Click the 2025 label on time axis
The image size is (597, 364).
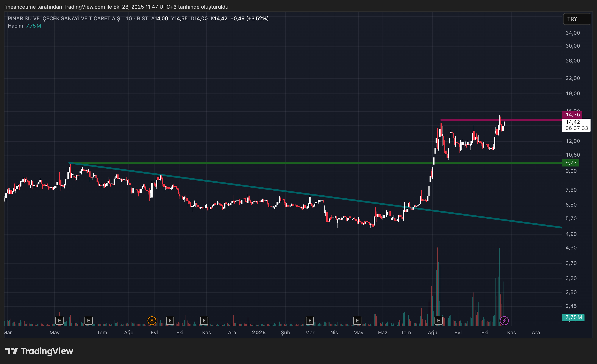259,333
